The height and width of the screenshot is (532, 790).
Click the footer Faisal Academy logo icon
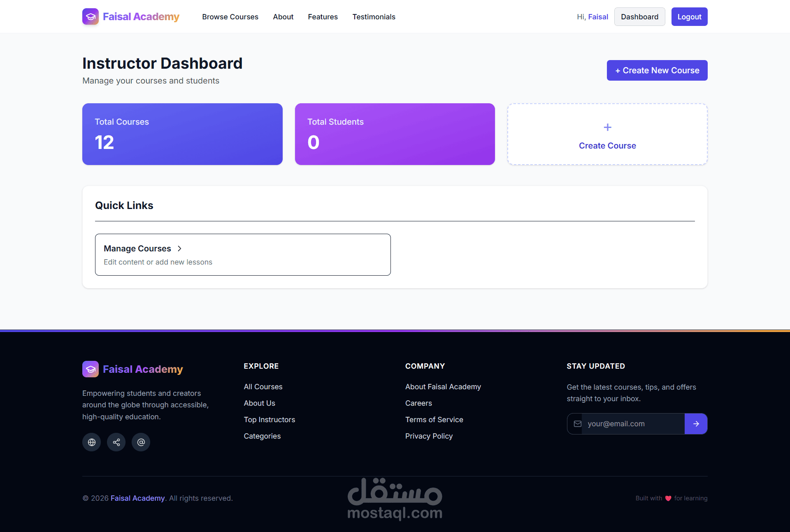(91, 369)
